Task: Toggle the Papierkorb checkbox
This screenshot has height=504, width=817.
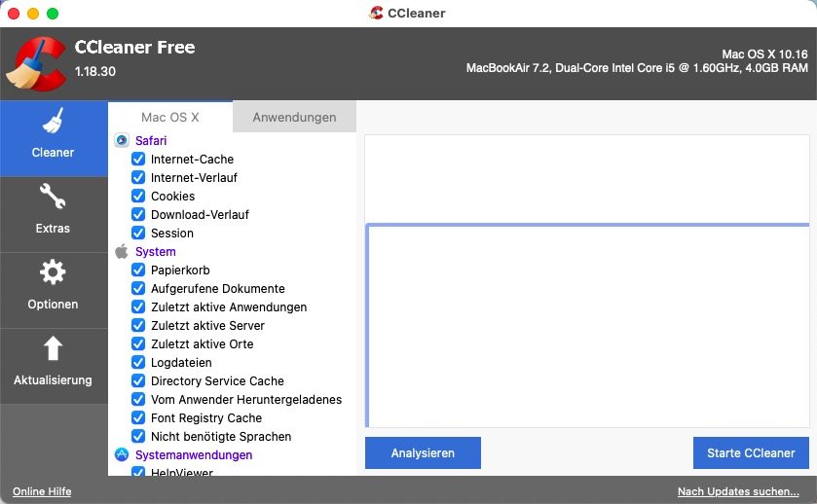Action: pyautogui.click(x=138, y=270)
